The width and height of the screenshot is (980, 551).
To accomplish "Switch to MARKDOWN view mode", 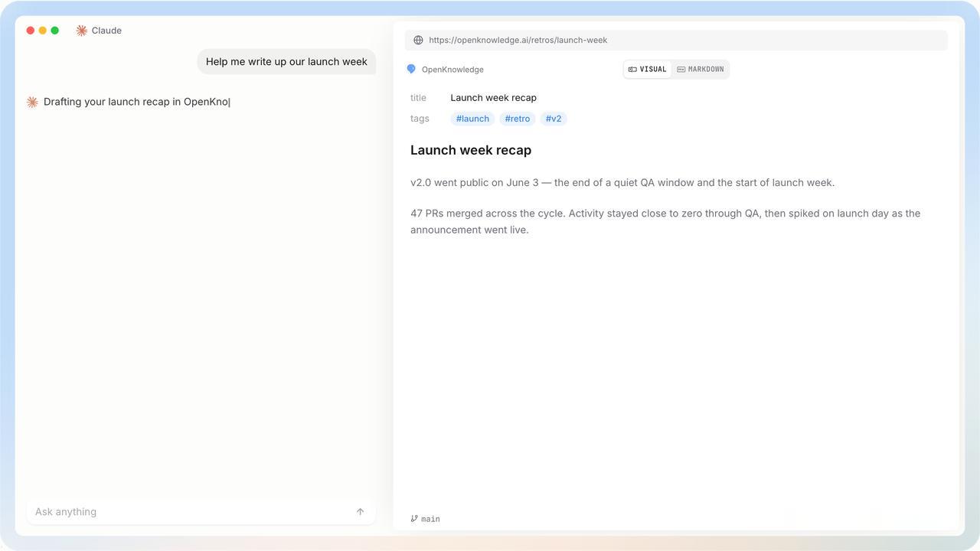I will [x=701, y=69].
